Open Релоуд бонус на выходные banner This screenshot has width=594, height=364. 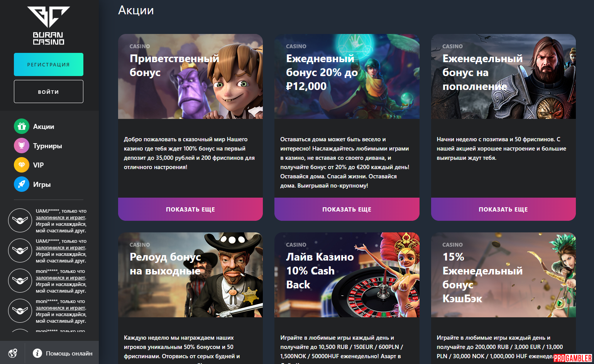(190, 275)
